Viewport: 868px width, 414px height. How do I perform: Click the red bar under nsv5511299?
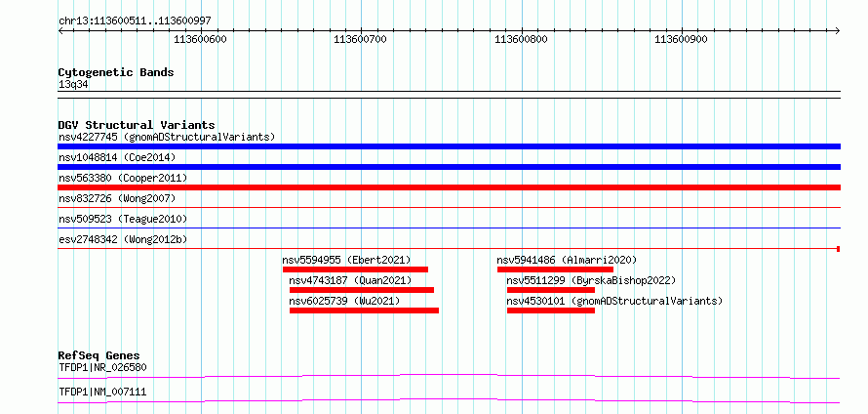[551, 290]
